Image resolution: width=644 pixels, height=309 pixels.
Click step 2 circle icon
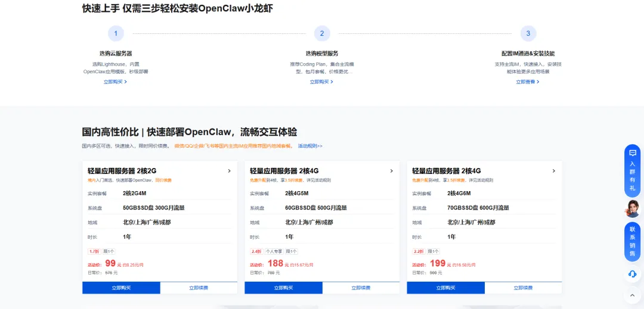(322, 33)
